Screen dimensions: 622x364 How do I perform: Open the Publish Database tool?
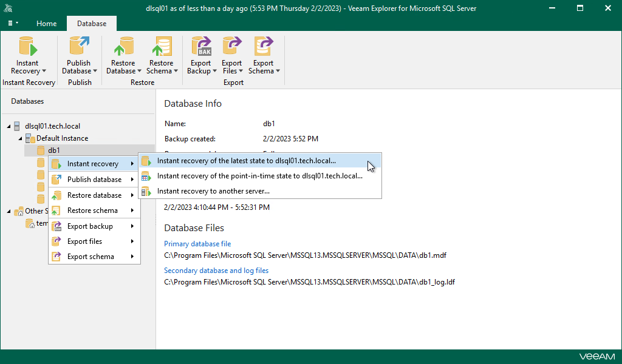[x=79, y=49]
